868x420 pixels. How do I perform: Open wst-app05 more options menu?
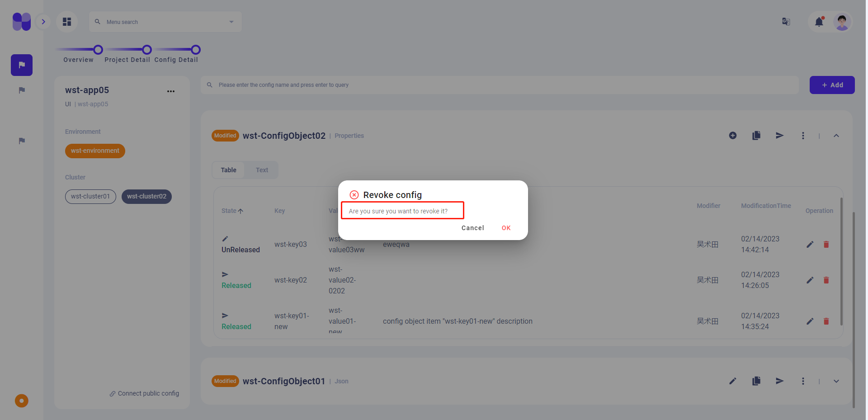171,91
